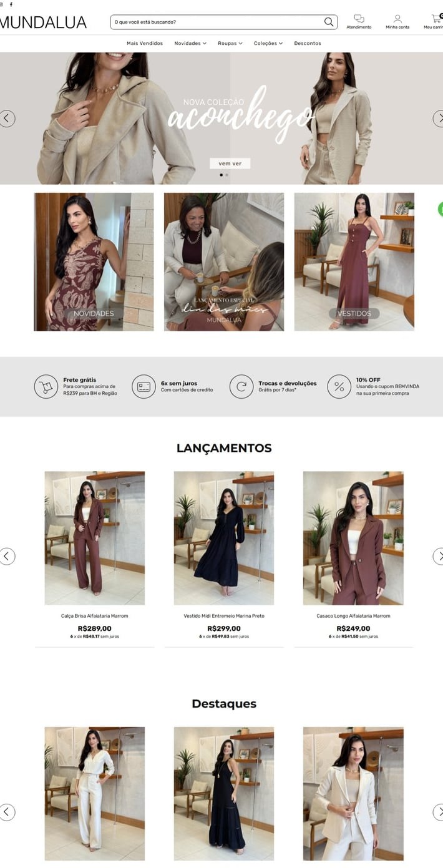Open the Meu carrinho cart icon
This screenshot has width=443, height=868.
(436, 19)
